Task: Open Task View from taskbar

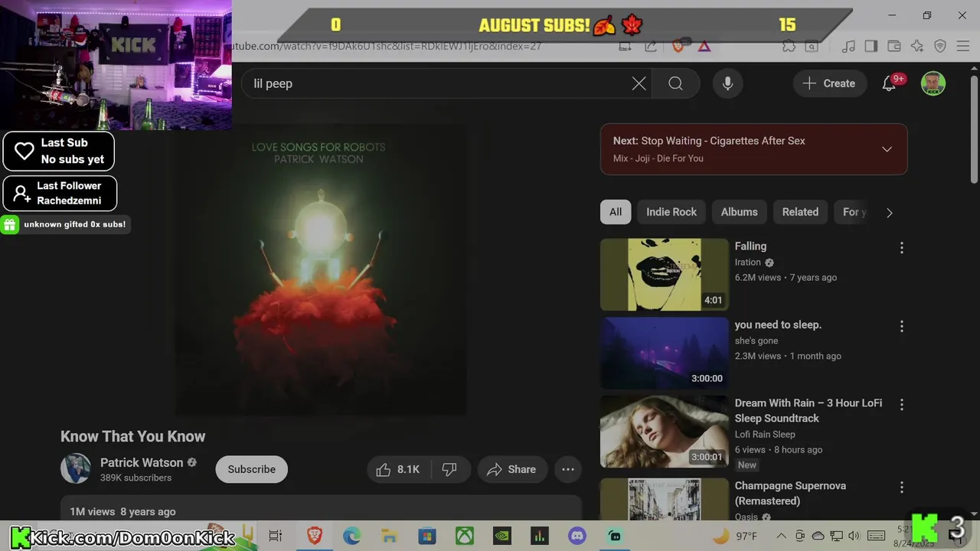Action: 276,536
